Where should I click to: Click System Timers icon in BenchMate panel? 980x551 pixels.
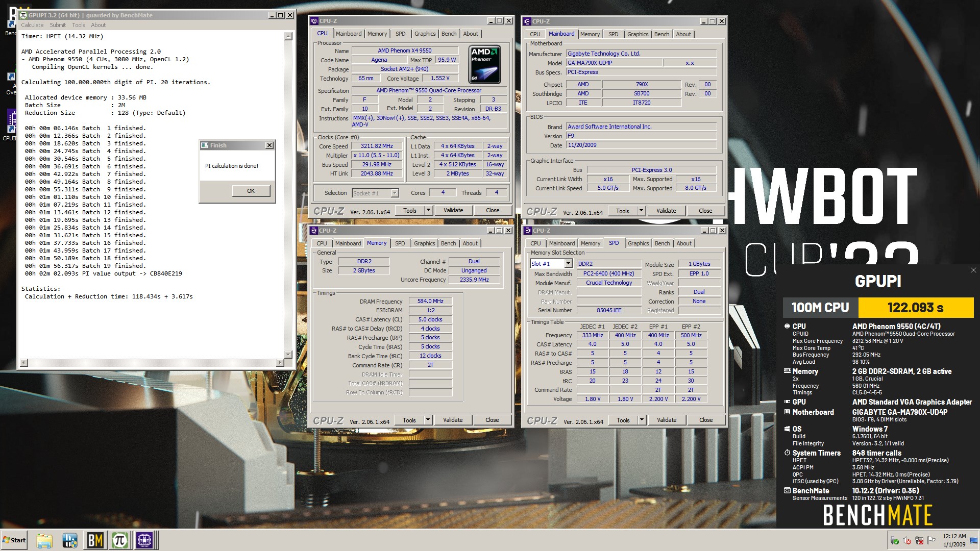point(787,453)
